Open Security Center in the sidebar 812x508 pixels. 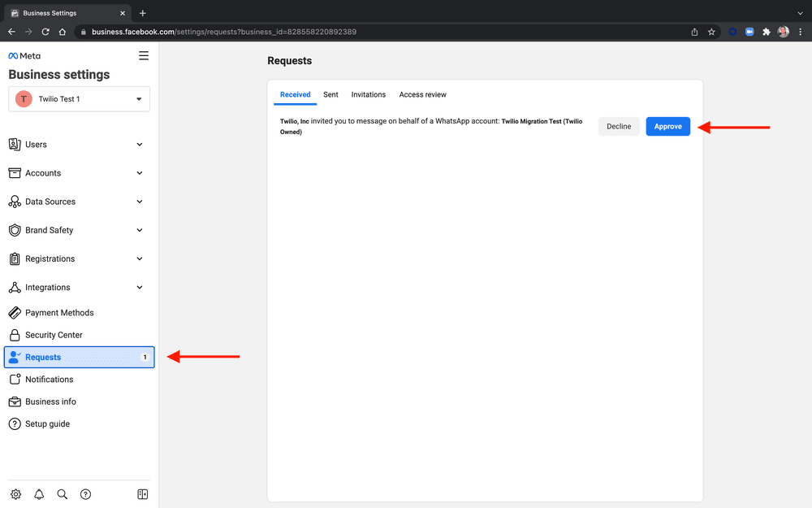click(54, 335)
